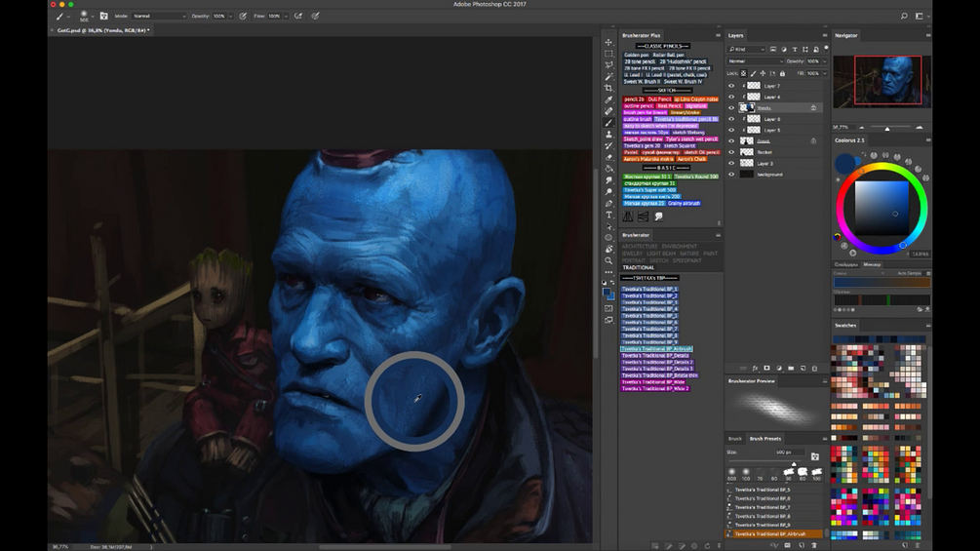Screen dimensions: 980x551
Task: Select the Type tool
Action: pyautogui.click(x=608, y=215)
